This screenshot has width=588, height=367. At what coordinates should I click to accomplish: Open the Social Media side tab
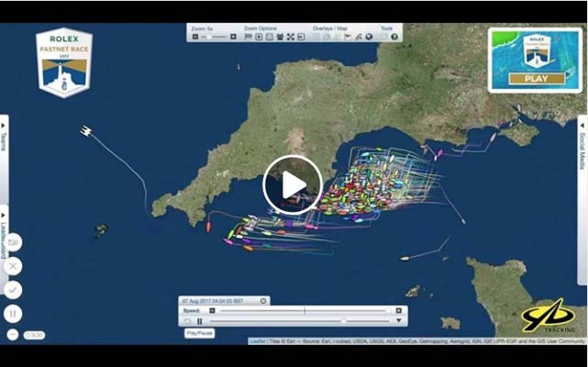coord(582,148)
